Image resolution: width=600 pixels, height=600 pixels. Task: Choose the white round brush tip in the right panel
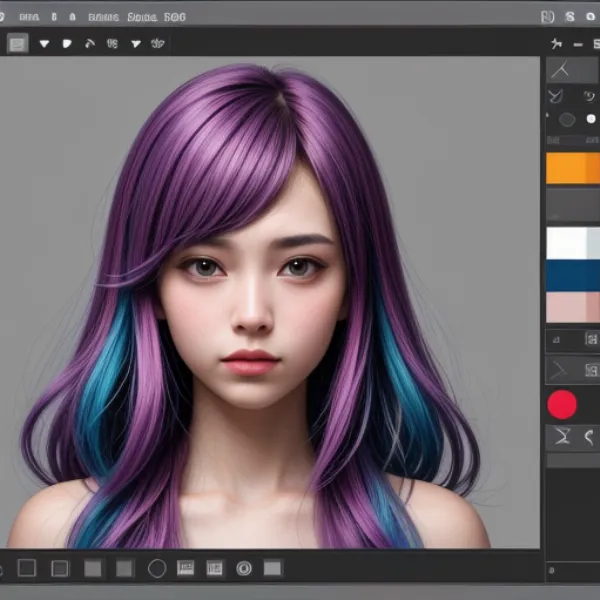[591, 119]
